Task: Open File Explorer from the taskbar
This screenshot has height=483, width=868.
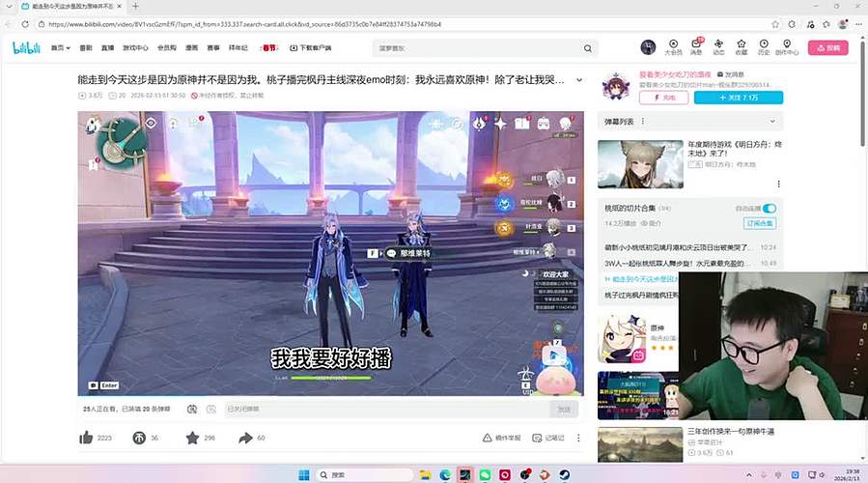Action: pyautogui.click(x=425, y=474)
